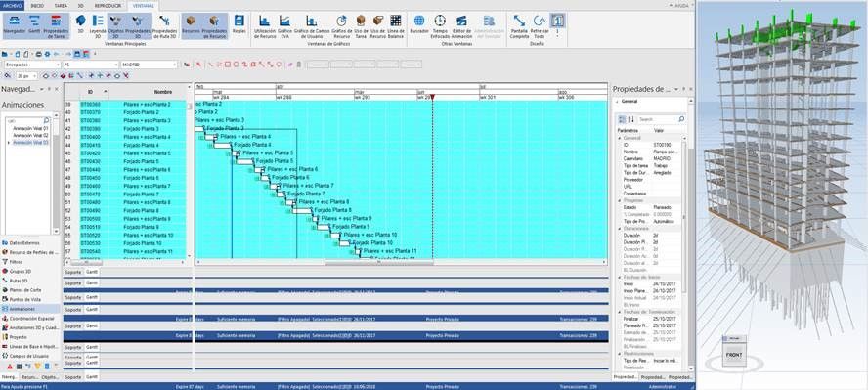
Task: Click the FRONT face of view cube
Action: (x=734, y=355)
